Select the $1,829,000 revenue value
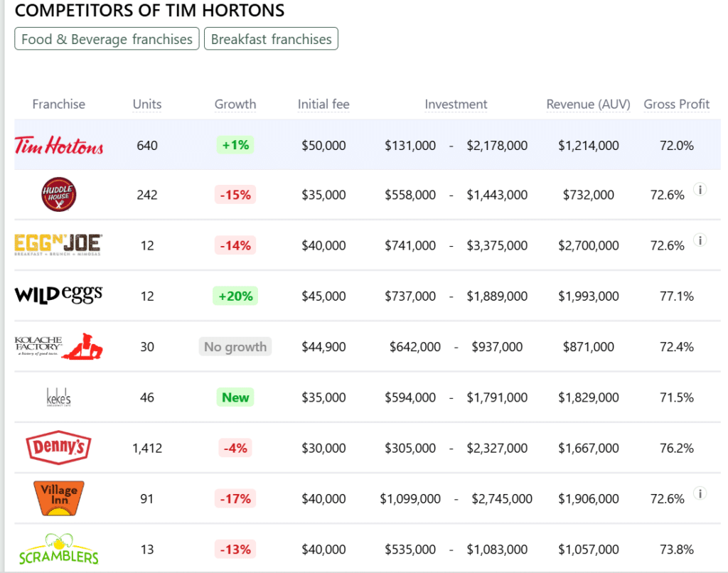Image resolution: width=728 pixels, height=573 pixels. 588,397
